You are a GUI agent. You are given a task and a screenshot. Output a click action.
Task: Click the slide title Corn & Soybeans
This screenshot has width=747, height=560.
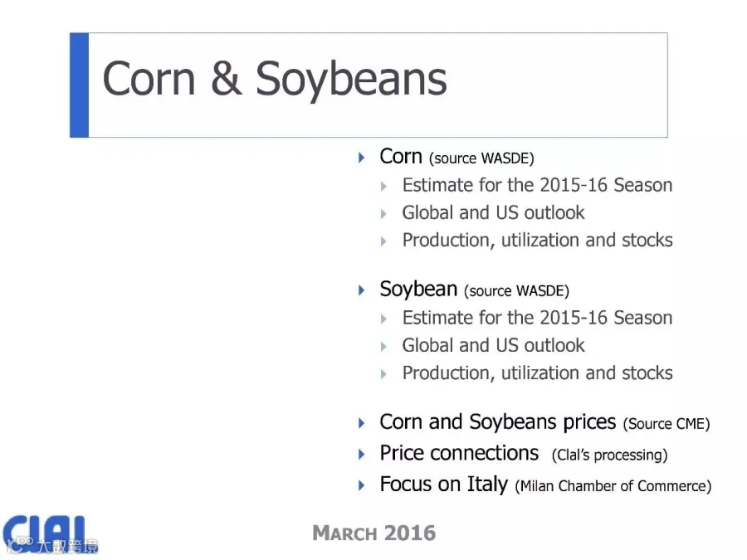[274, 80]
